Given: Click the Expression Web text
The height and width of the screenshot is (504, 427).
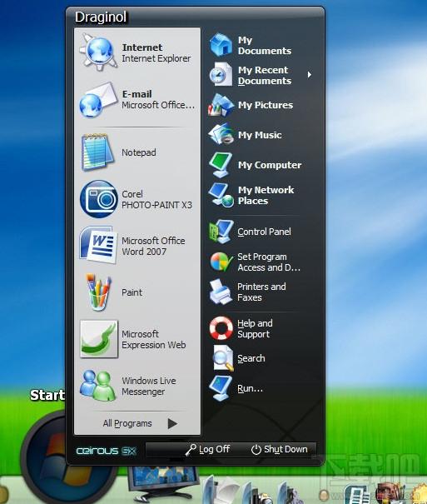Looking at the screenshot, I should tap(153, 345).
